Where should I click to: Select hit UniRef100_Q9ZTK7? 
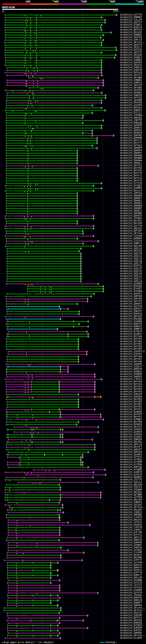click(x=131, y=22)
